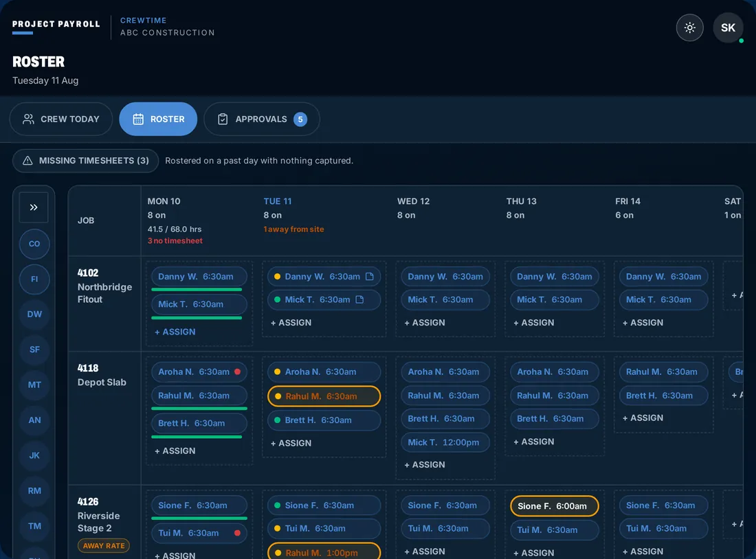Assign crew to Depot Slab on Thursday
Image resolution: width=756 pixels, height=559 pixels.
point(533,442)
